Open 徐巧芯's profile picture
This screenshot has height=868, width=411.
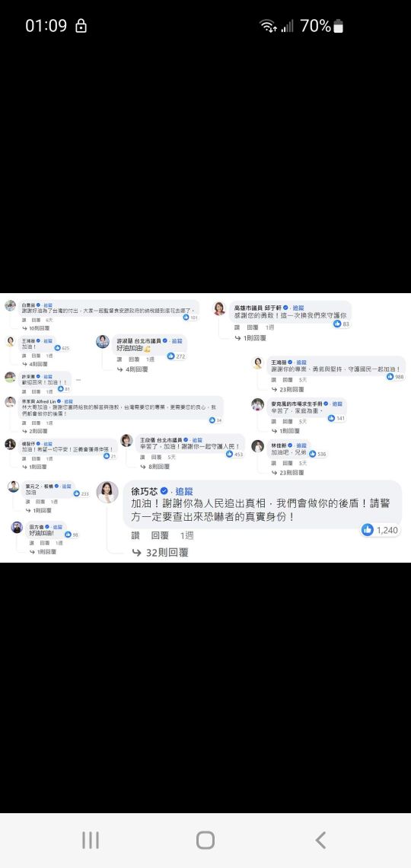click(107, 492)
